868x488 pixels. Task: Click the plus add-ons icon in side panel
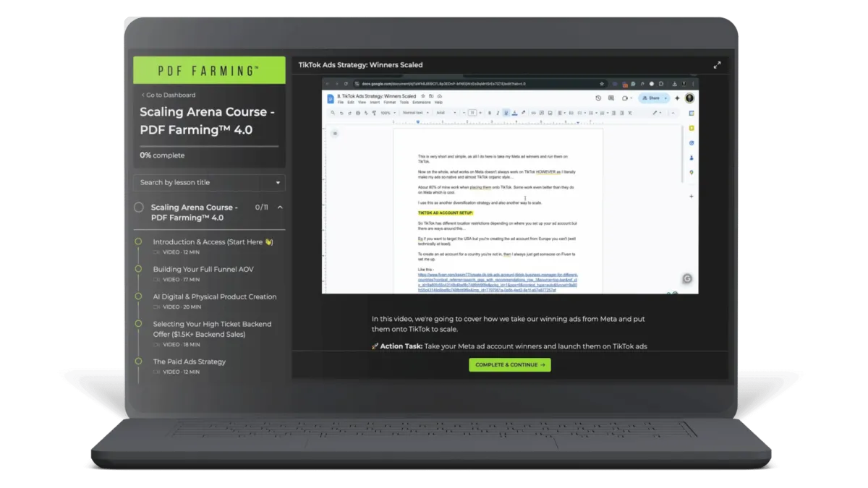pyautogui.click(x=692, y=196)
